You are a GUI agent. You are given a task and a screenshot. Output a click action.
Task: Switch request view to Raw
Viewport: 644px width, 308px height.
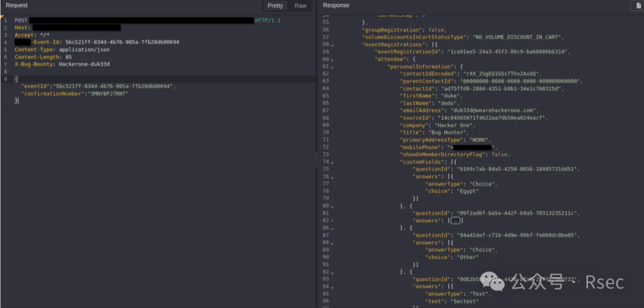[301, 5]
